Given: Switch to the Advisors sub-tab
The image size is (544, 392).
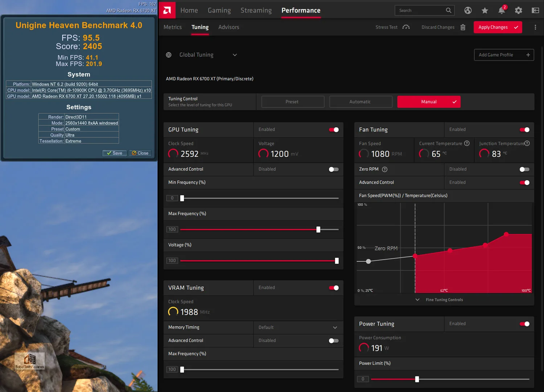Looking at the screenshot, I should (x=228, y=27).
